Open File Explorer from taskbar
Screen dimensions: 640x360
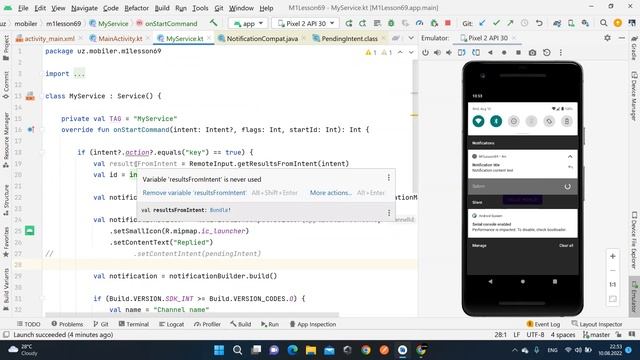point(311,350)
